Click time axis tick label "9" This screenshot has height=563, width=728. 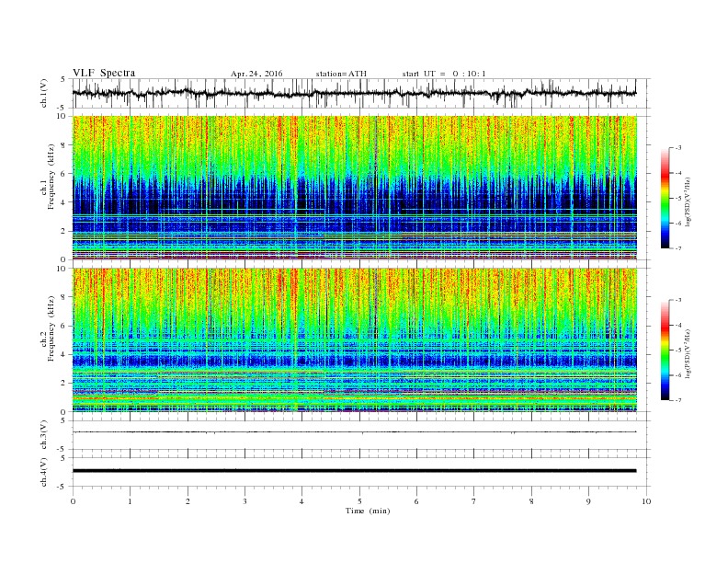(x=588, y=501)
